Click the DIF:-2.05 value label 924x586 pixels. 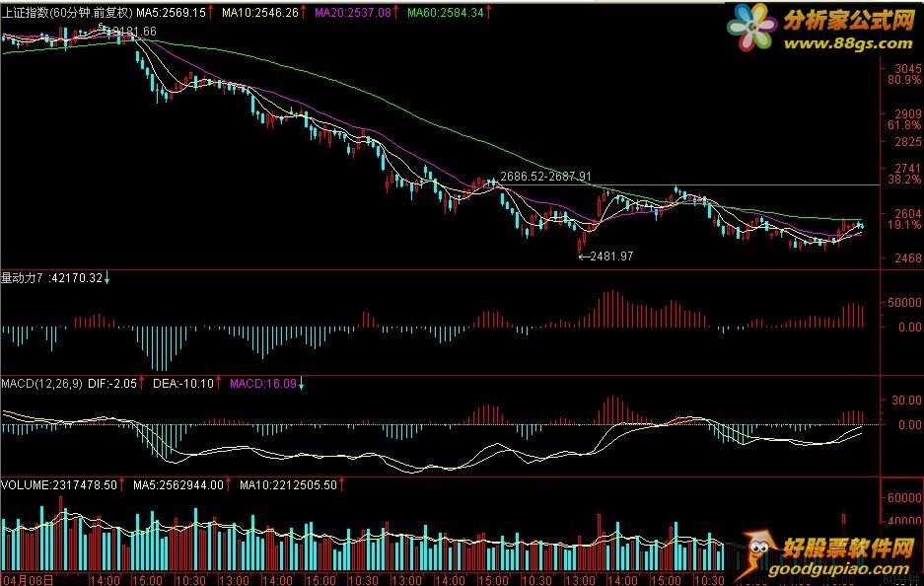112,384
